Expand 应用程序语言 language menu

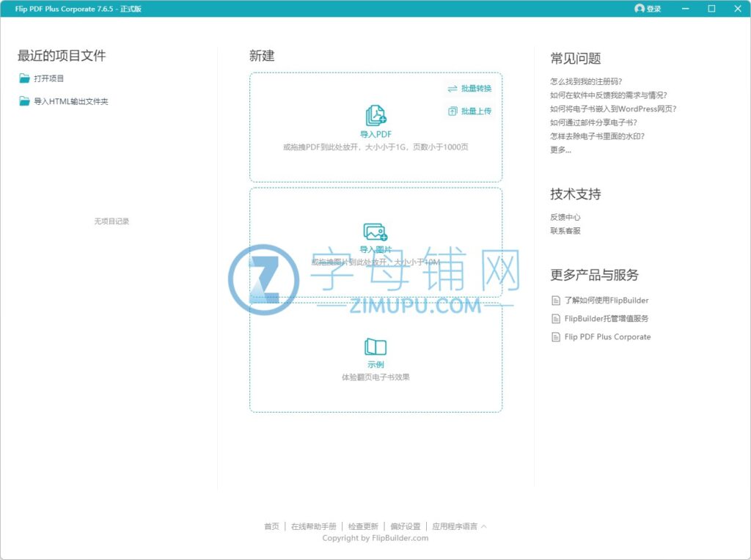coord(455,526)
